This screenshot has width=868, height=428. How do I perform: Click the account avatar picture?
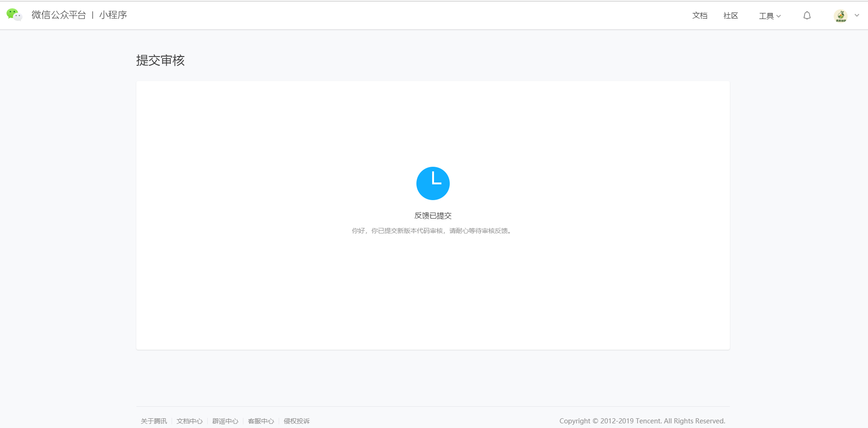pos(841,16)
